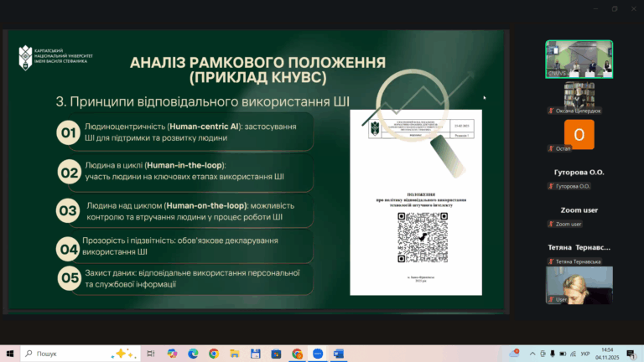Open the Microsoft Store taskbar icon
The image size is (644, 362).
[276, 354]
